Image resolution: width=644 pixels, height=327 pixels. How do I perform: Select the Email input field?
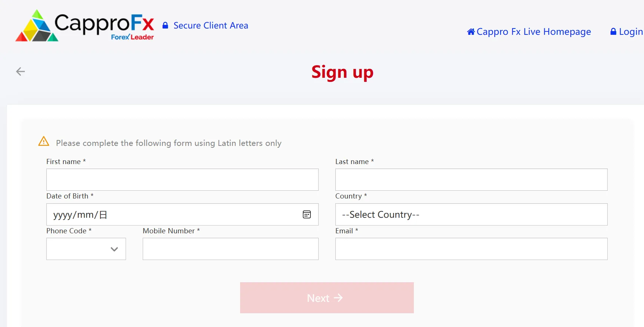471,249
